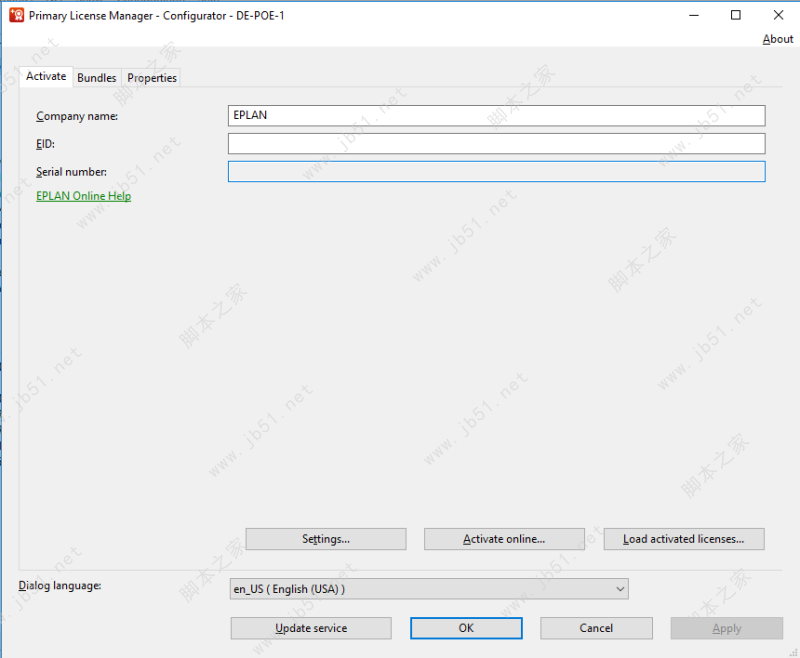The height and width of the screenshot is (658, 800).
Task: Open the About menu
Action: click(x=778, y=39)
